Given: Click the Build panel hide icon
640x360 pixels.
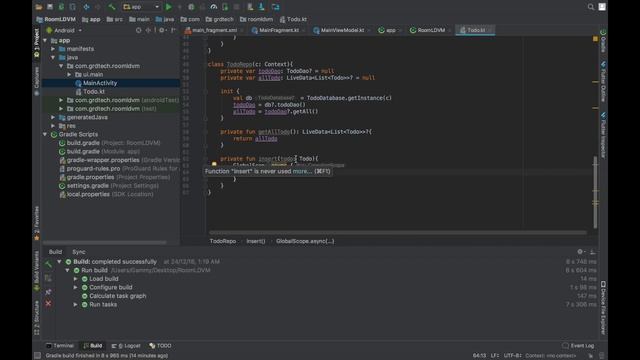Looking at the screenshot, I should coord(593,252).
